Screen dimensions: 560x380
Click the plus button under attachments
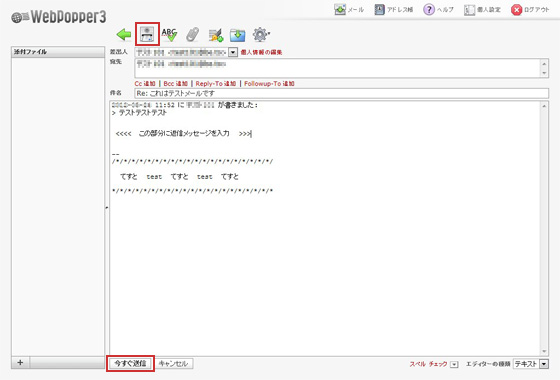coord(20,362)
